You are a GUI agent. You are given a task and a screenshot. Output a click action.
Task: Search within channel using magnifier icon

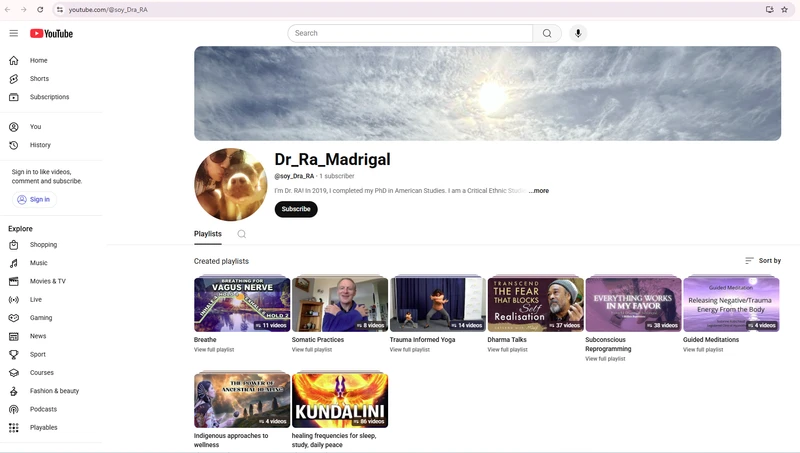[242, 234]
